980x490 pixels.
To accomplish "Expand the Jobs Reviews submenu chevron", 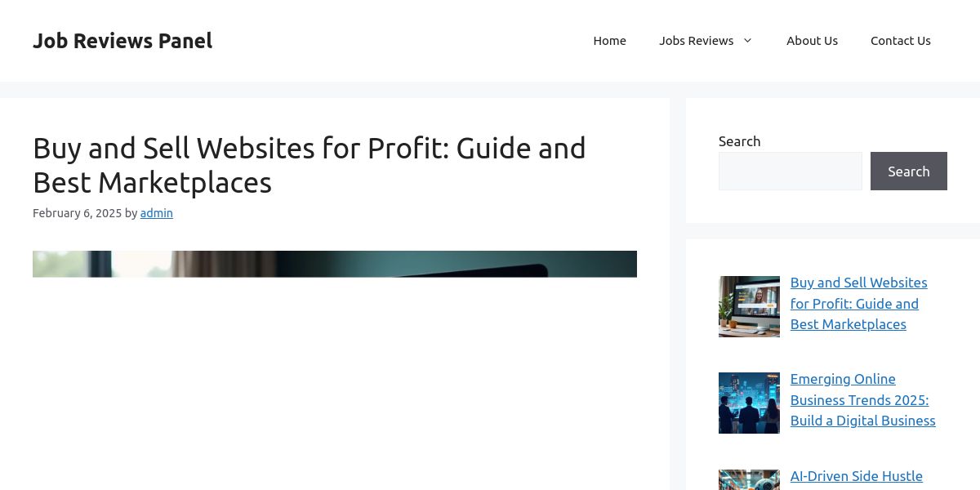I will [747, 41].
